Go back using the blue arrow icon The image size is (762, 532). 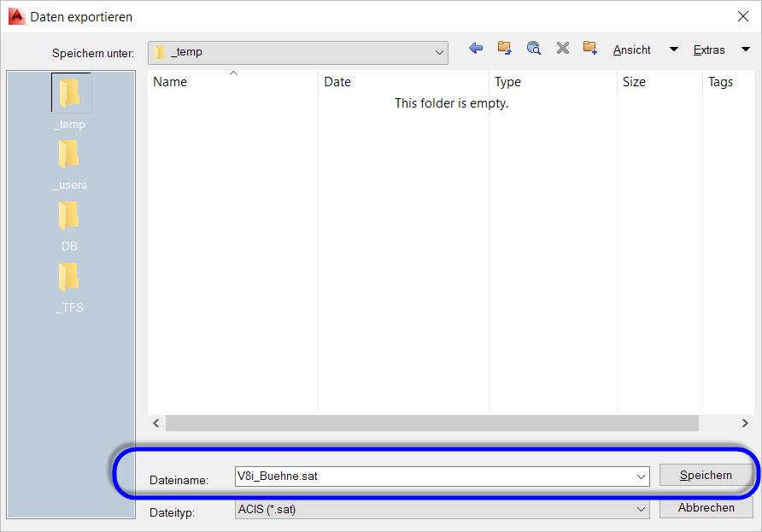476,48
